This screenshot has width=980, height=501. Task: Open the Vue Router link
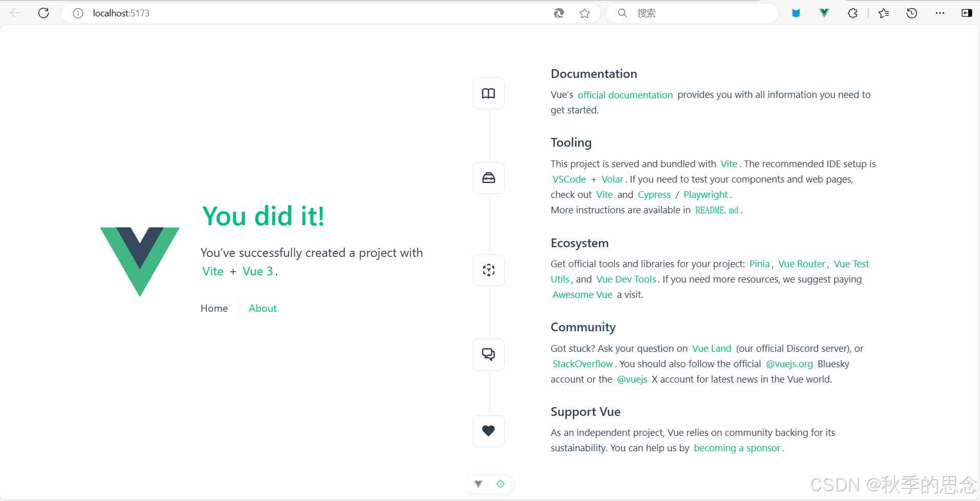click(x=802, y=264)
